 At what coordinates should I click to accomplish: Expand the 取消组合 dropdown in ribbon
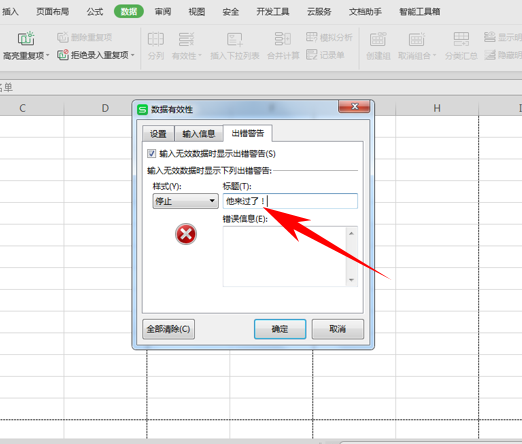pyautogui.click(x=434, y=55)
